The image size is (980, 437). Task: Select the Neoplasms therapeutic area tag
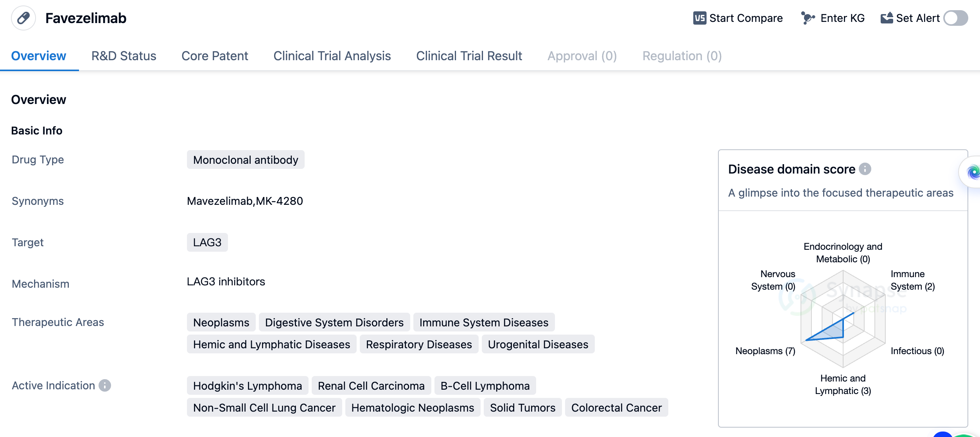tap(221, 322)
